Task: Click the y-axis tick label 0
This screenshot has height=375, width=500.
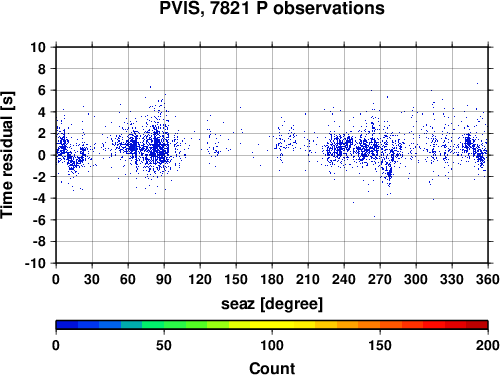Action: (42, 155)
